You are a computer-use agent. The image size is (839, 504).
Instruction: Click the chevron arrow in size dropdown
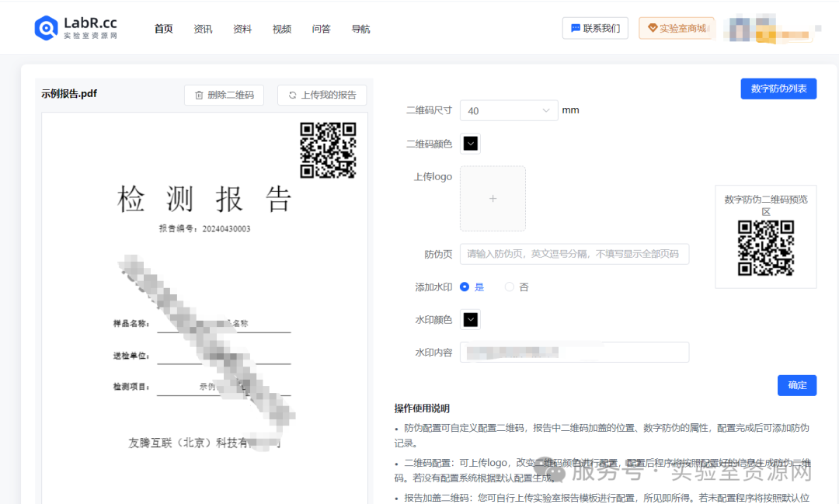[x=546, y=111]
